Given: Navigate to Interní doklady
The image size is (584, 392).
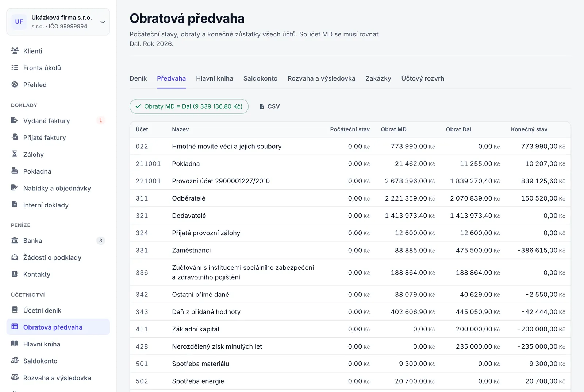Looking at the screenshot, I should click(58, 205).
